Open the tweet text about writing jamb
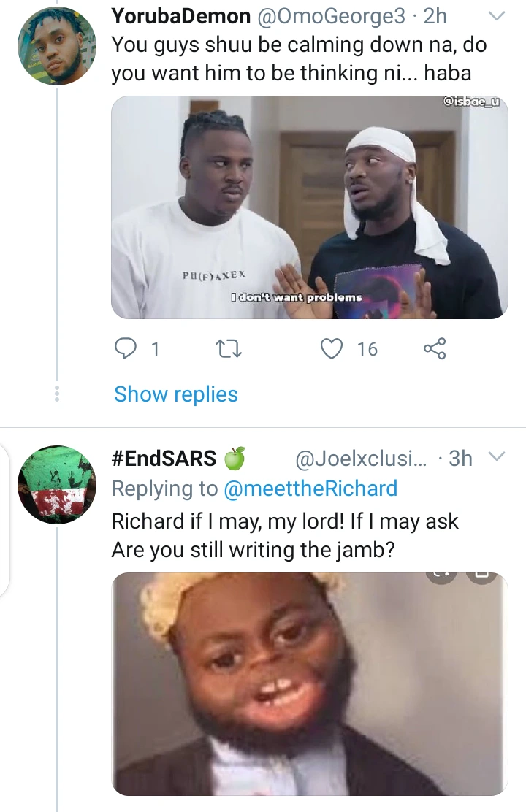 pyautogui.click(x=285, y=535)
